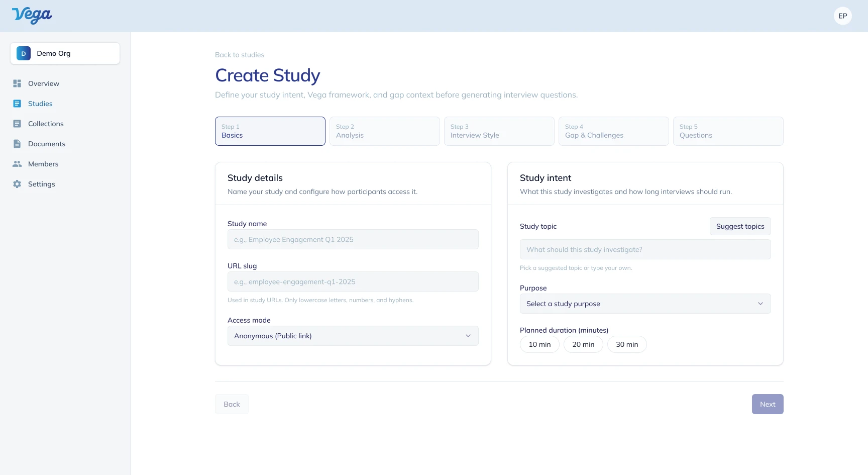The image size is (868, 475).
Task: Open the Demo Org organization switcher
Action: coord(65,53)
